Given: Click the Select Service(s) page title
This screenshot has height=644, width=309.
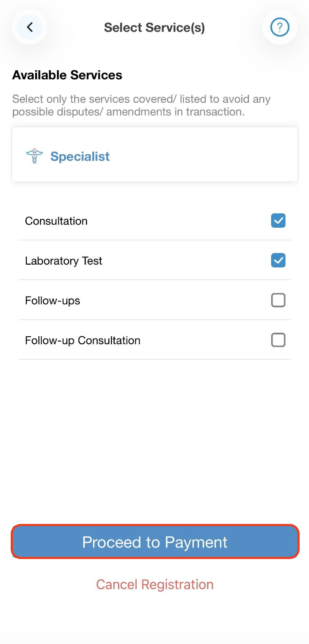Looking at the screenshot, I should [x=154, y=28].
